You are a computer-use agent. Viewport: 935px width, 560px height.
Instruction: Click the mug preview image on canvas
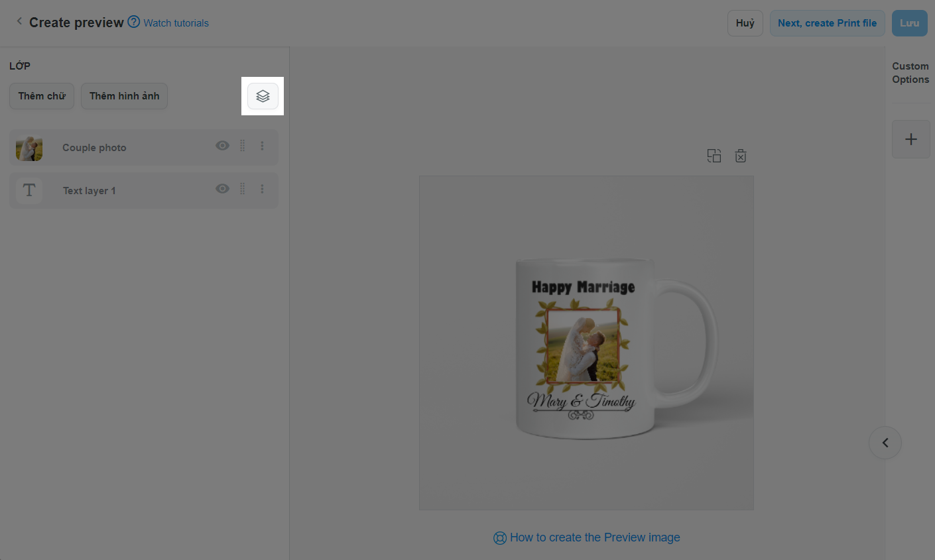pyautogui.click(x=586, y=343)
